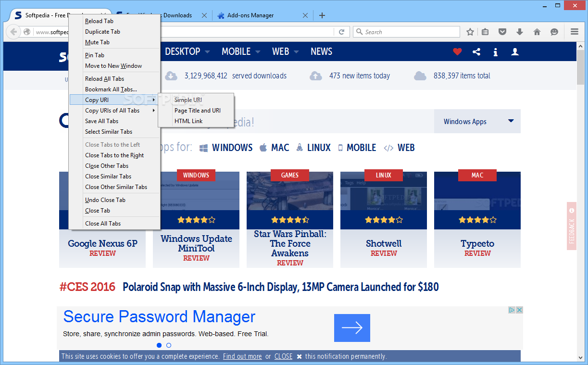Reload page using address bar refresh icon
The width and height of the screenshot is (588, 365).
(x=342, y=32)
